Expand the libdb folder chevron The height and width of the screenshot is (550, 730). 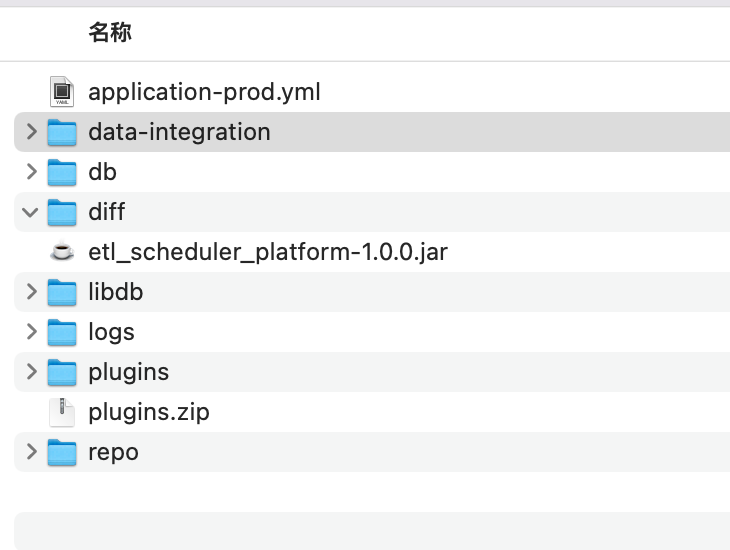31,292
